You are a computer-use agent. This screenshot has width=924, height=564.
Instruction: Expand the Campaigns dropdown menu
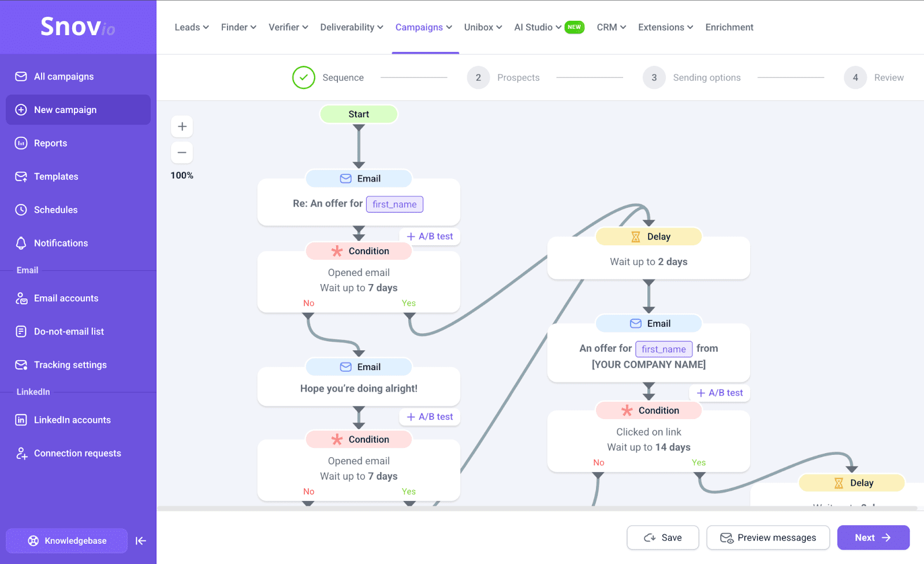point(424,27)
